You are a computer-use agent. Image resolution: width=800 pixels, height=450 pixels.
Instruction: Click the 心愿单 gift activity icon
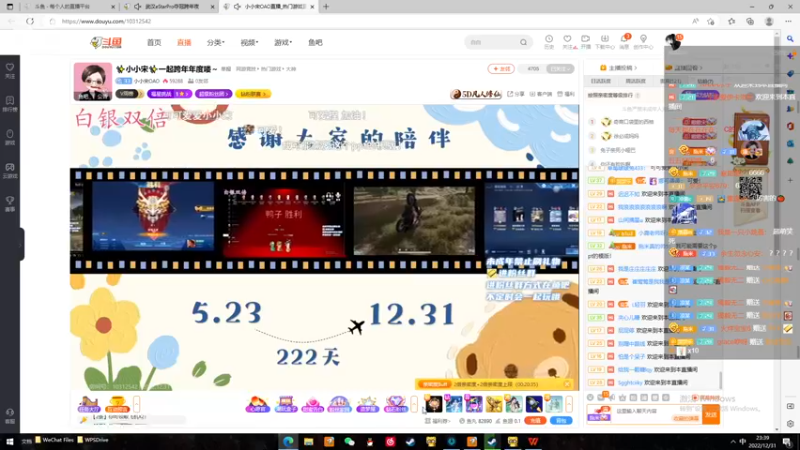(x=258, y=404)
